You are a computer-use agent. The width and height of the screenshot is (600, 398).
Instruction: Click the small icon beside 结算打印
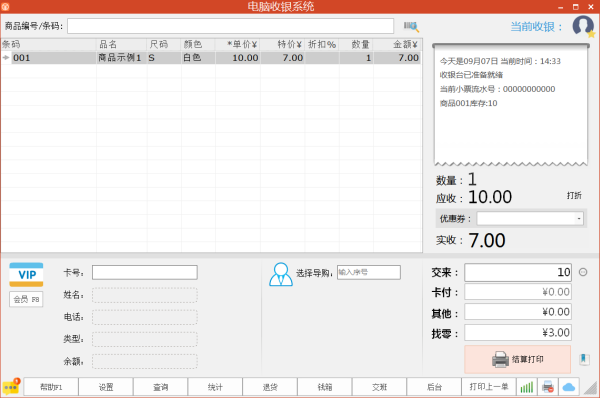(x=584, y=359)
